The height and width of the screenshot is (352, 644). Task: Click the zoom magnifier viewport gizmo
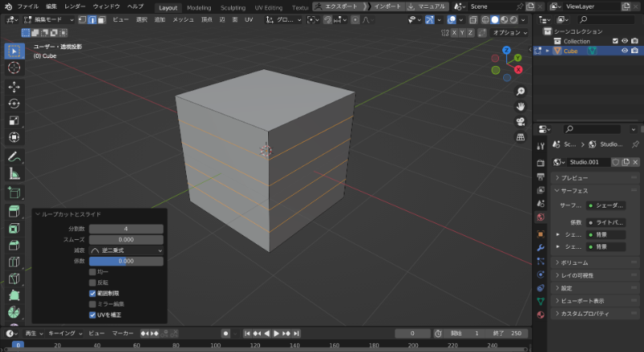point(521,91)
